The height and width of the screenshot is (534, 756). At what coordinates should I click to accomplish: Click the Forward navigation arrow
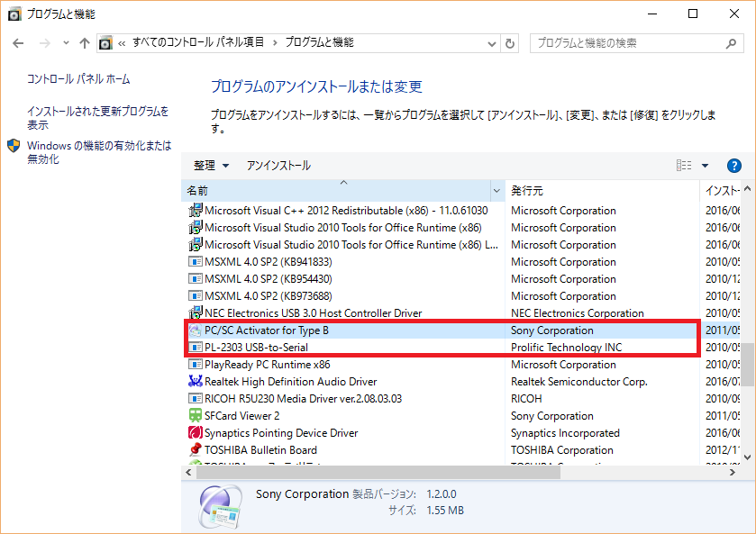click(x=45, y=43)
